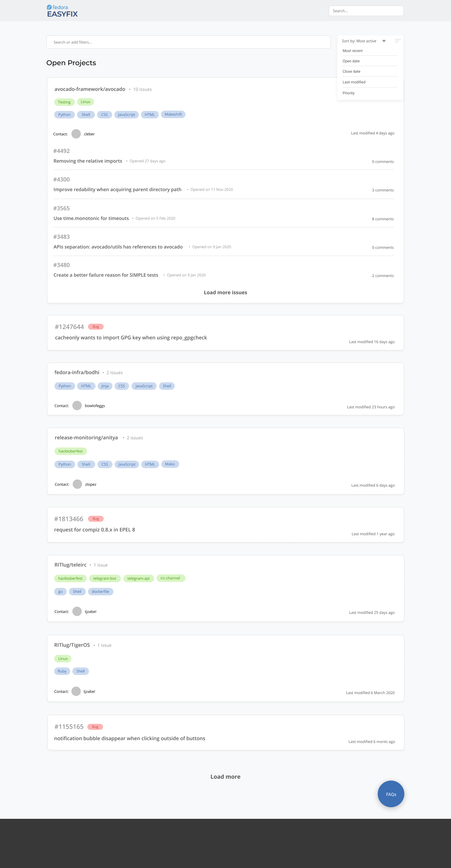451x868 pixels.
Task: Click contact name zlopez
Action: (91, 484)
